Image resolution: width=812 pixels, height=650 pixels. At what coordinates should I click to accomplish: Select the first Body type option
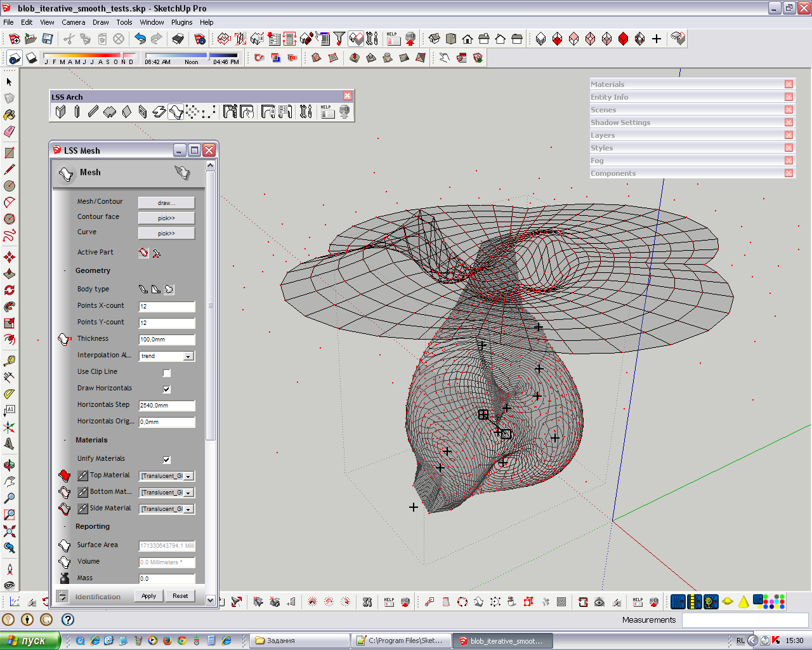click(x=143, y=289)
